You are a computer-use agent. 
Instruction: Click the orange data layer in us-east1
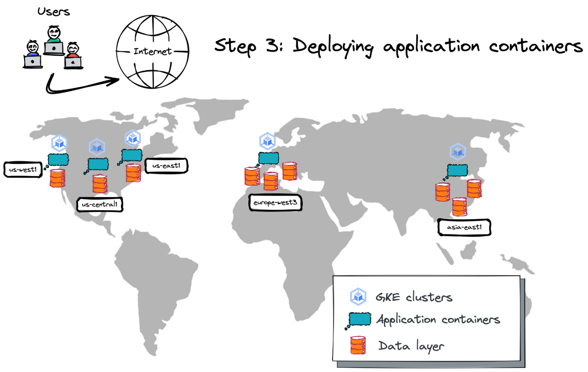[x=133, y=173]
